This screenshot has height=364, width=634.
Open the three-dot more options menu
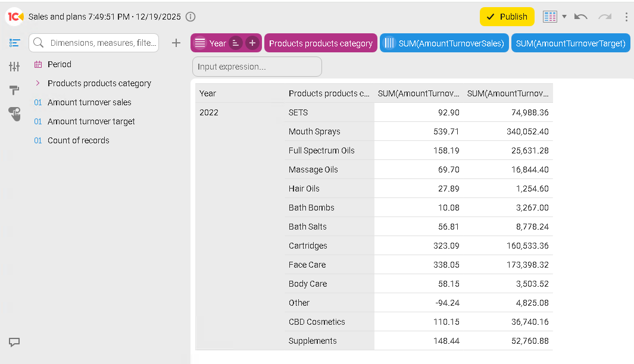click(626, 17)
